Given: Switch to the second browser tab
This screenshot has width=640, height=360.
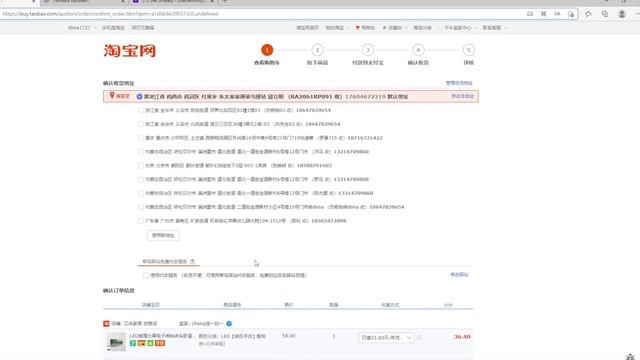Looking at the screenshot, I should click(x=84, y=2).
